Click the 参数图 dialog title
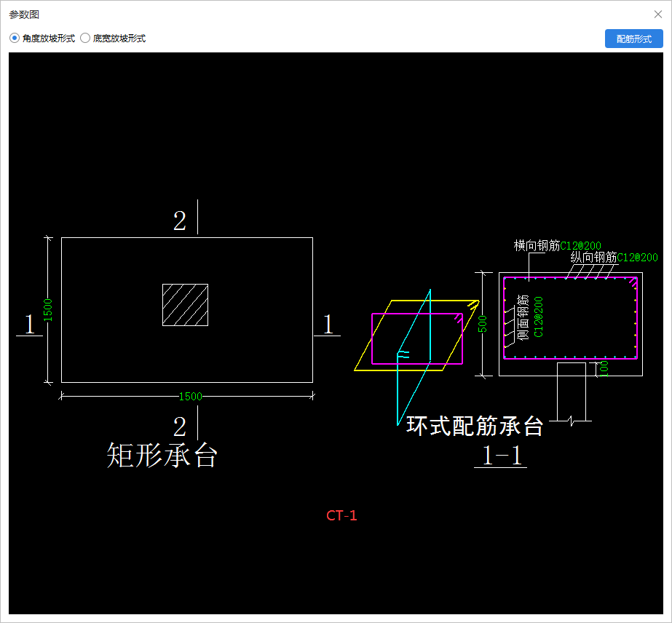This screenshot has width=672, height=623. pyautogui.click(x=24, y=14)
